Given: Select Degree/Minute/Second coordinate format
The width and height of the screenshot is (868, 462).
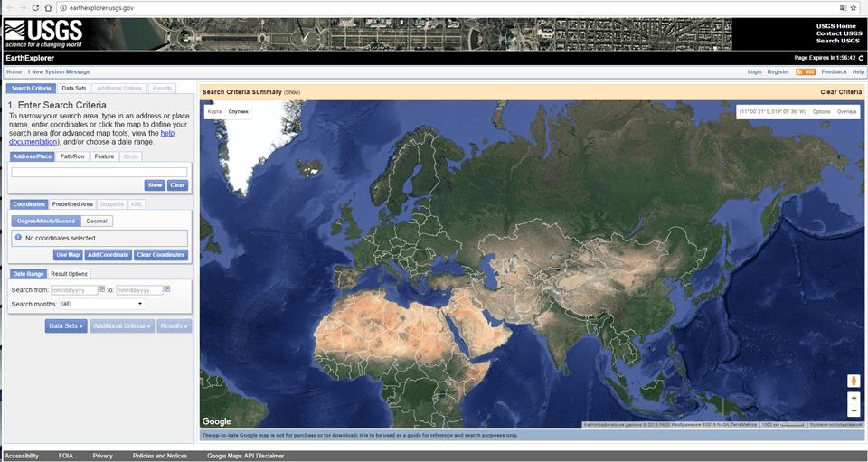Looking at the screenshot, I should pyautogui.click(x=46, y=221).
